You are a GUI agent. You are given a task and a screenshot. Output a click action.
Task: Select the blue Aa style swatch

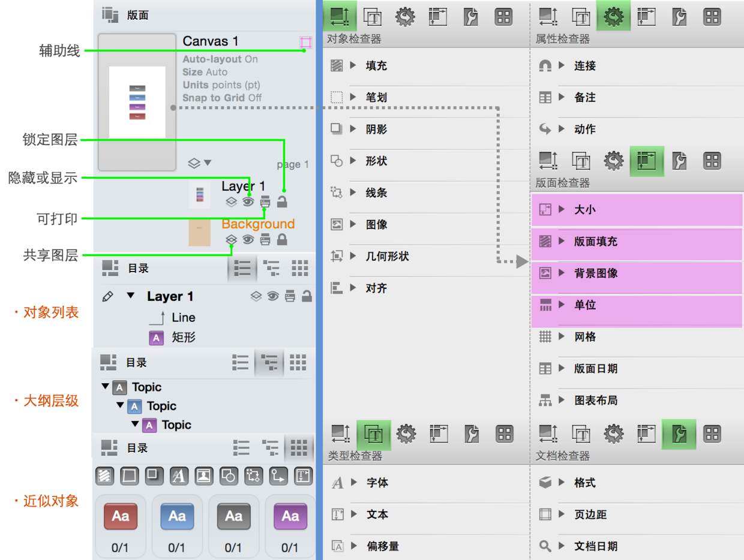(x=177, y=516)
